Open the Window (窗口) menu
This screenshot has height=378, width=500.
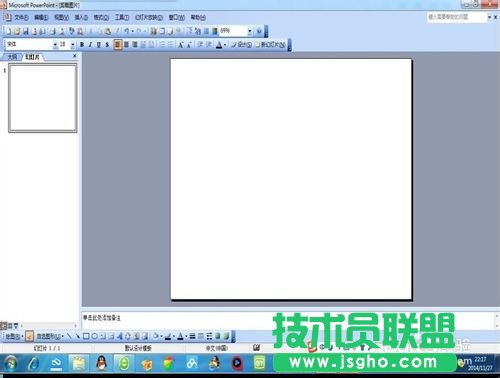coord(177,17)
